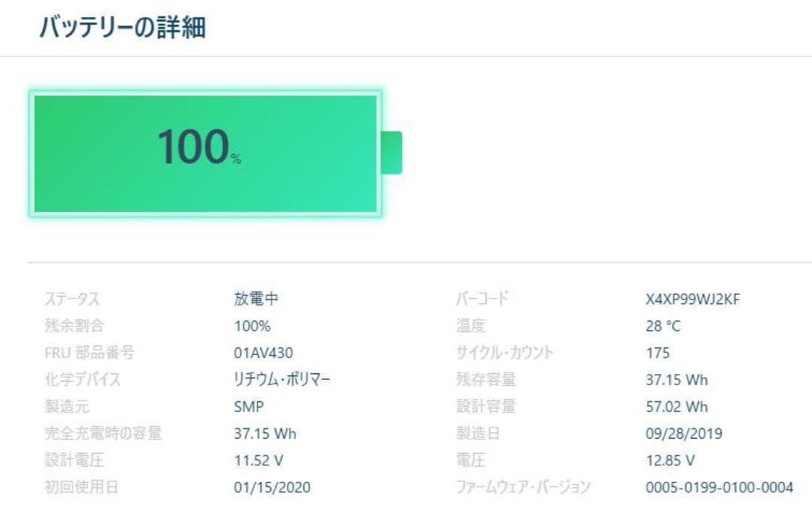Click the ファームウェア・バージョン label

523,487
